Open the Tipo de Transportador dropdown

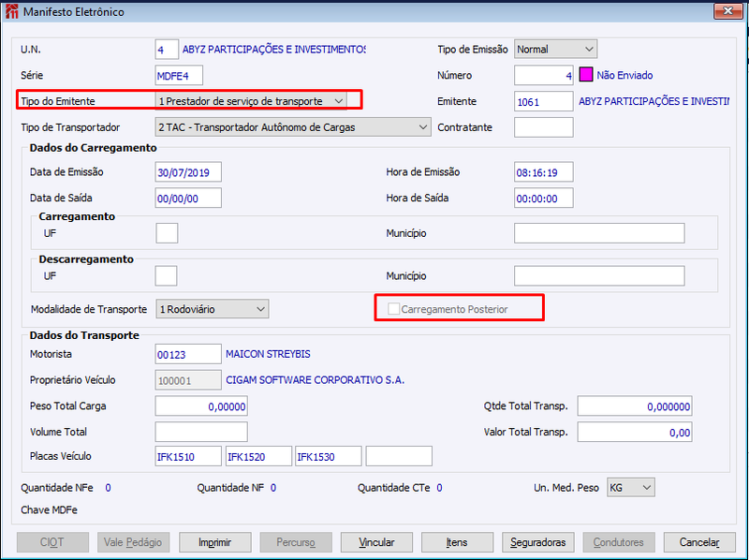[293, 127]
